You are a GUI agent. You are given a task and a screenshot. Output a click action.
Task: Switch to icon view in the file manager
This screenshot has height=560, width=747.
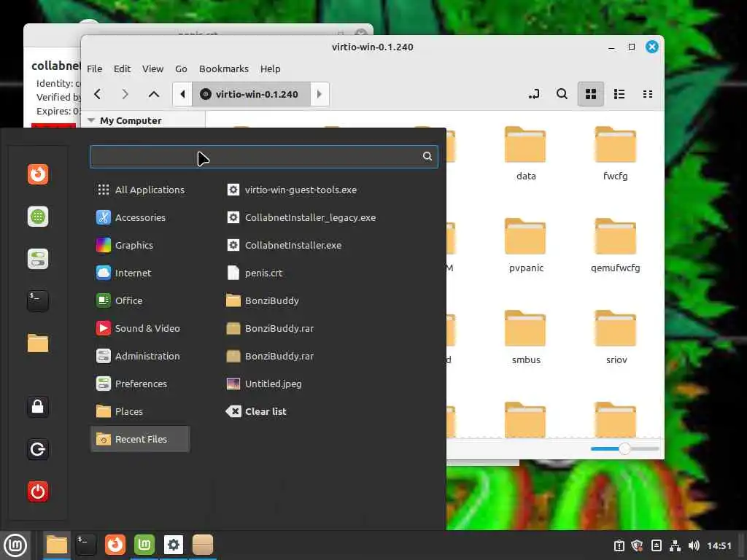point(591,94)
